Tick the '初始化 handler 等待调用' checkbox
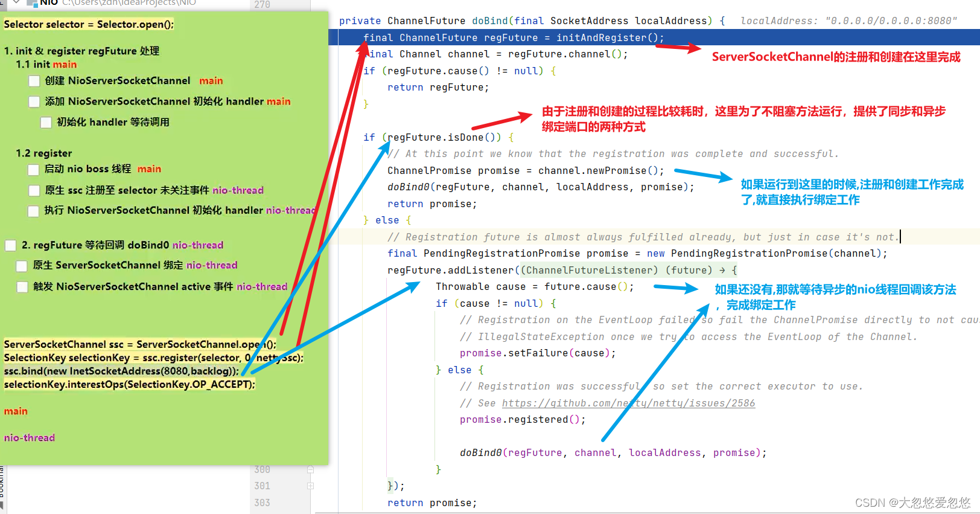 pos(46,123)
